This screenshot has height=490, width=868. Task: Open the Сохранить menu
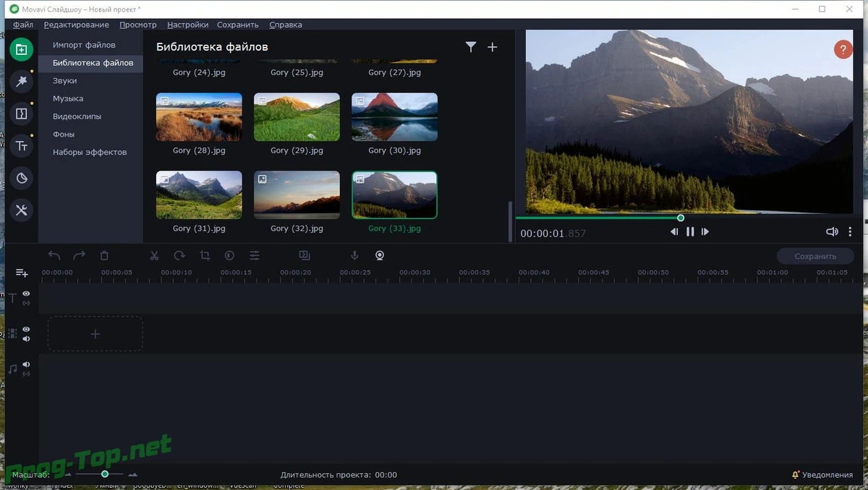pyautogui.click(x=238, y=25)
